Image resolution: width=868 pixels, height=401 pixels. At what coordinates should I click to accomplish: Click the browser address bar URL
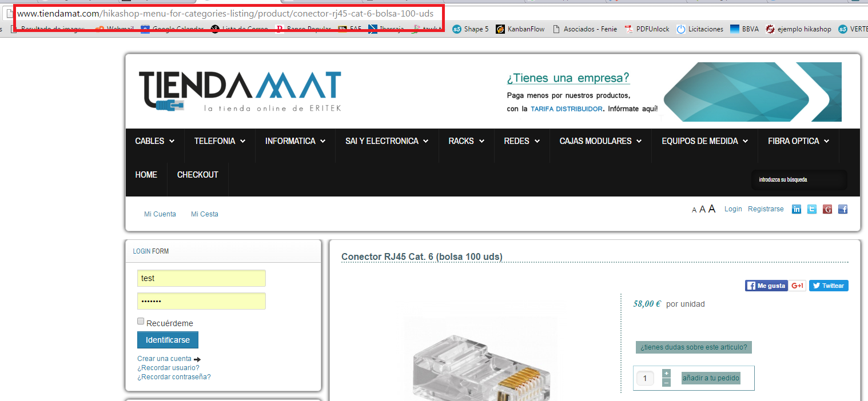225,14
